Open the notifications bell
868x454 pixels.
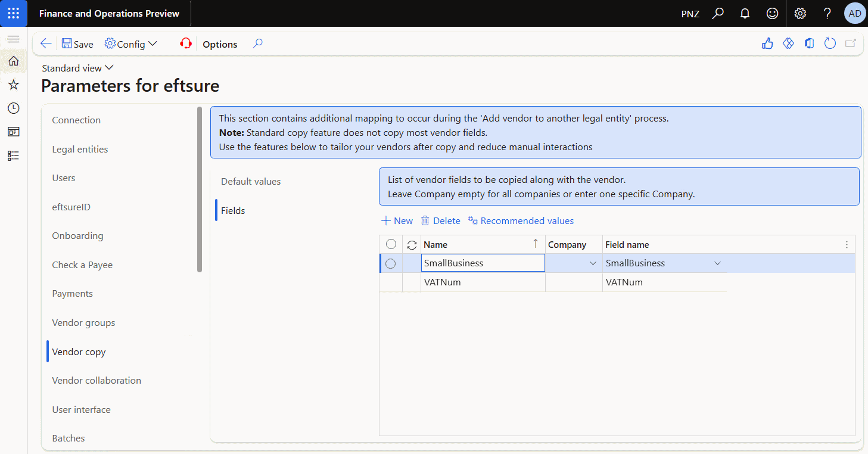[745, 13]
